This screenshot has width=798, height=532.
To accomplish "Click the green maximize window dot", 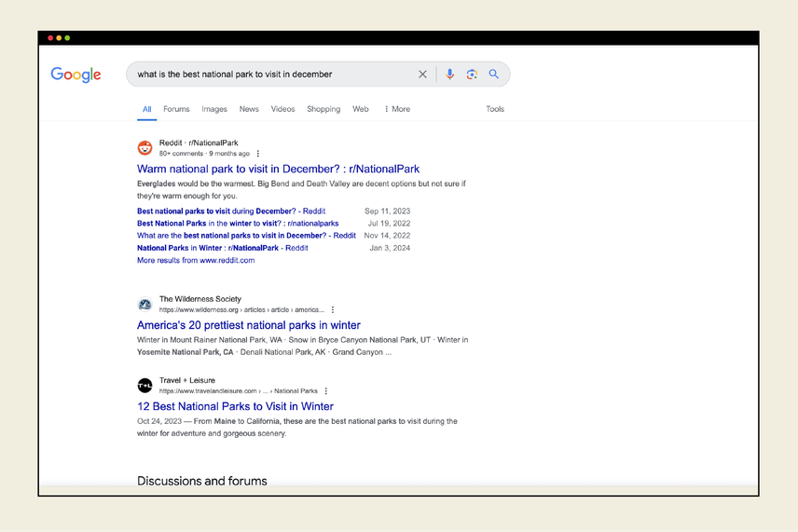I will pos(67,38).
